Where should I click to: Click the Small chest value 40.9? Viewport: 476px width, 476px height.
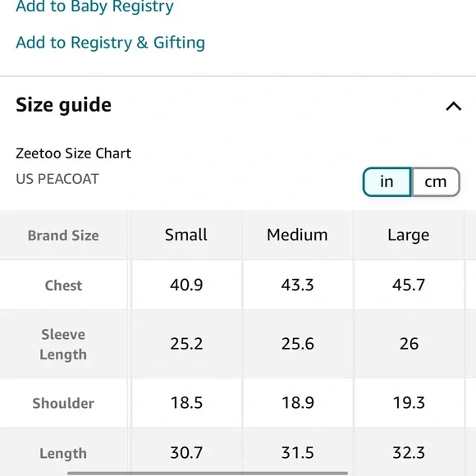(186, 285)
